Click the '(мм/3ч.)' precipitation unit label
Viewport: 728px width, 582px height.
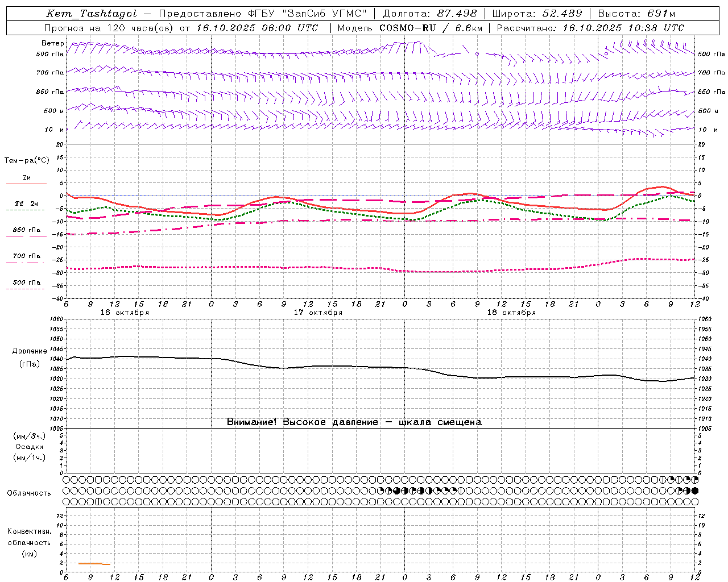pos(30,436)
